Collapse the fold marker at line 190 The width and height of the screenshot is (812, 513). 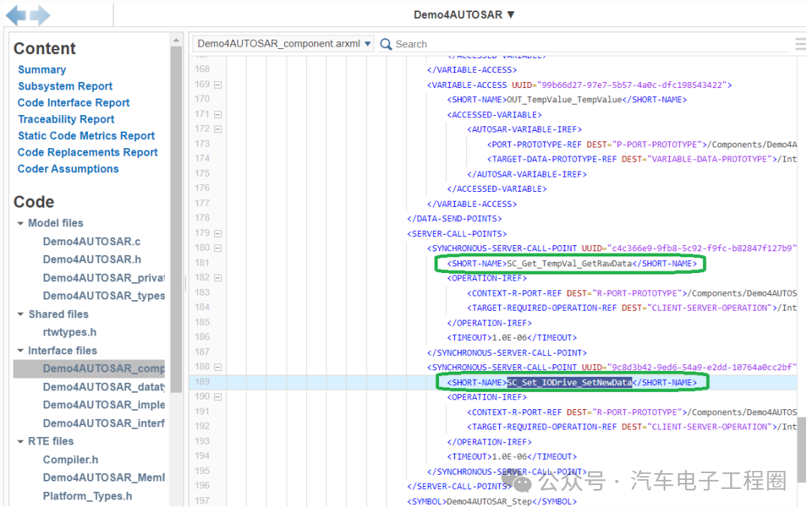tap(218, 397)
